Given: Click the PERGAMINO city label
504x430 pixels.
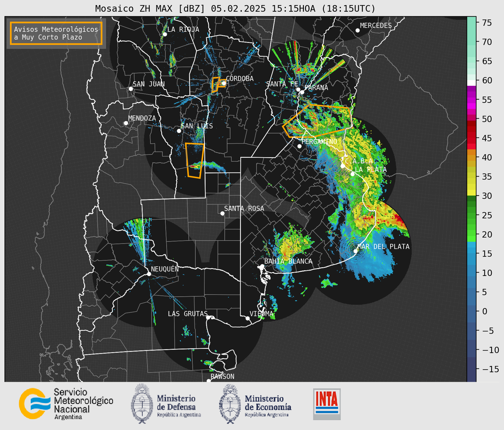Looking at the screenshot, I should (x=319, y=141).
